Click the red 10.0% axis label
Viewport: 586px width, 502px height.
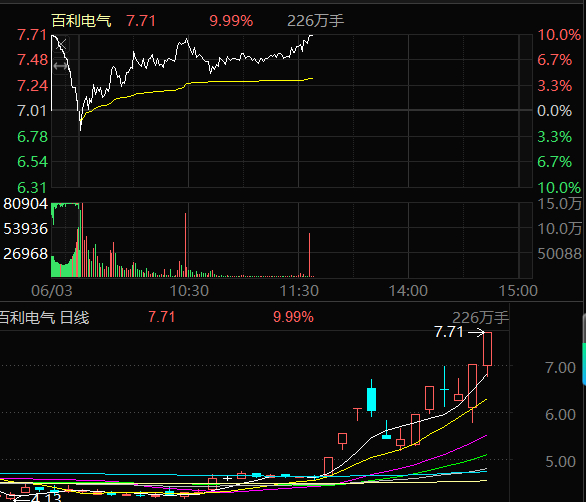tap(559, 35)
